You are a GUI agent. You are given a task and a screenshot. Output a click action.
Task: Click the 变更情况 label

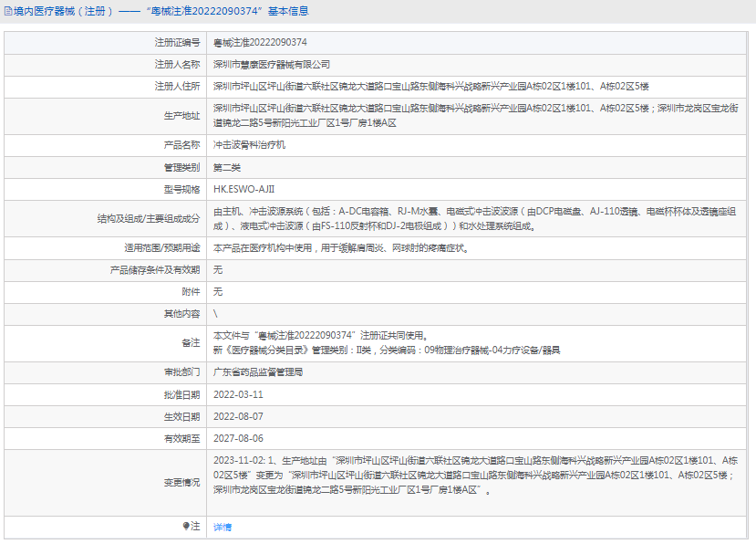(181, 482)
